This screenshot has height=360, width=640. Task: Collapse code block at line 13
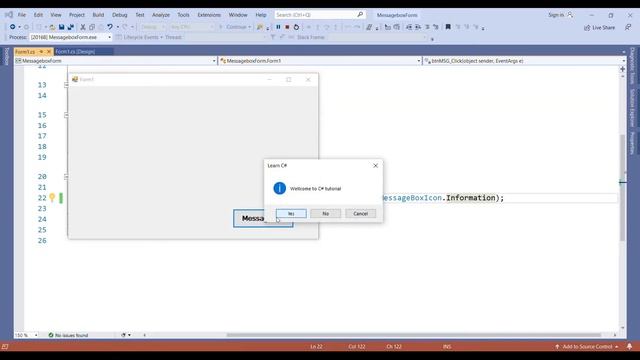click(66, 85)
